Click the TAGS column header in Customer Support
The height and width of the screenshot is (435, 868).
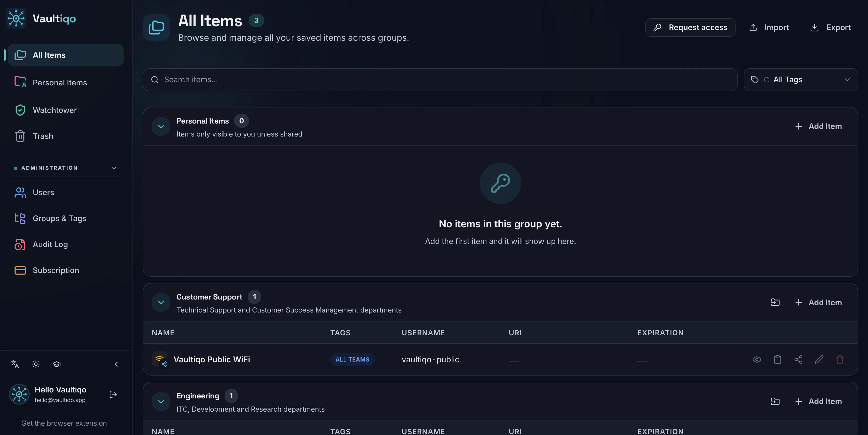[x=340, y=333]
